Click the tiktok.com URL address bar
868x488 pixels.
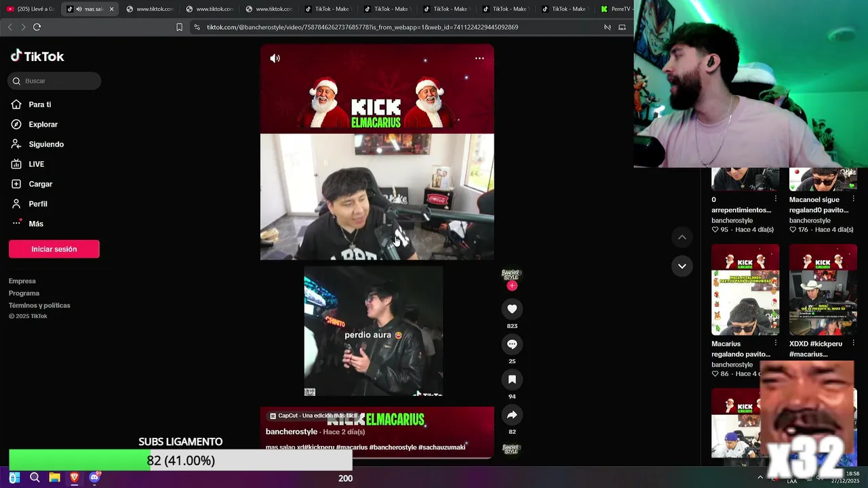click(362, 27)
